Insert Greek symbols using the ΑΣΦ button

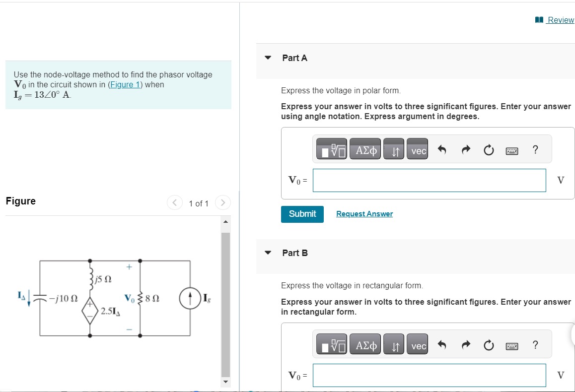coord(365,149)
